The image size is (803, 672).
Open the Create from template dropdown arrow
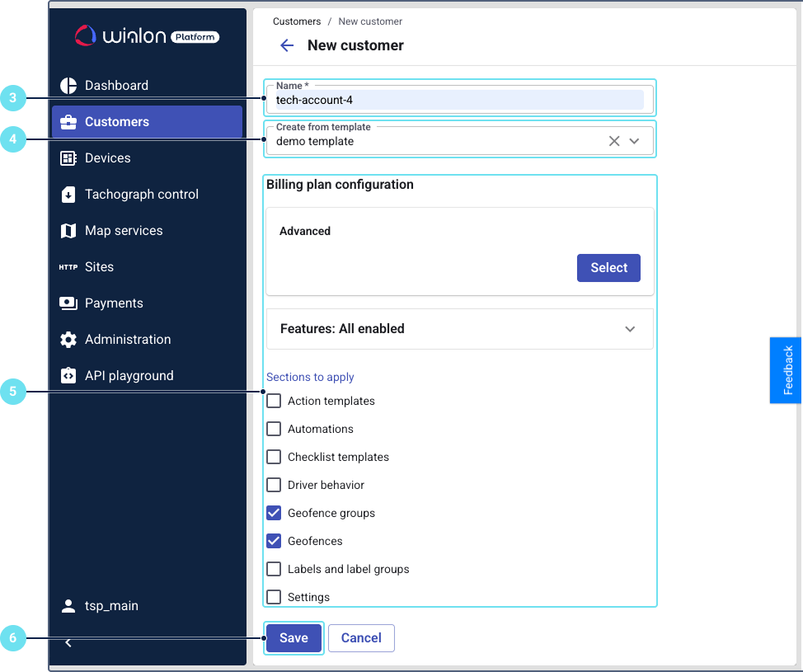[634, 141]
